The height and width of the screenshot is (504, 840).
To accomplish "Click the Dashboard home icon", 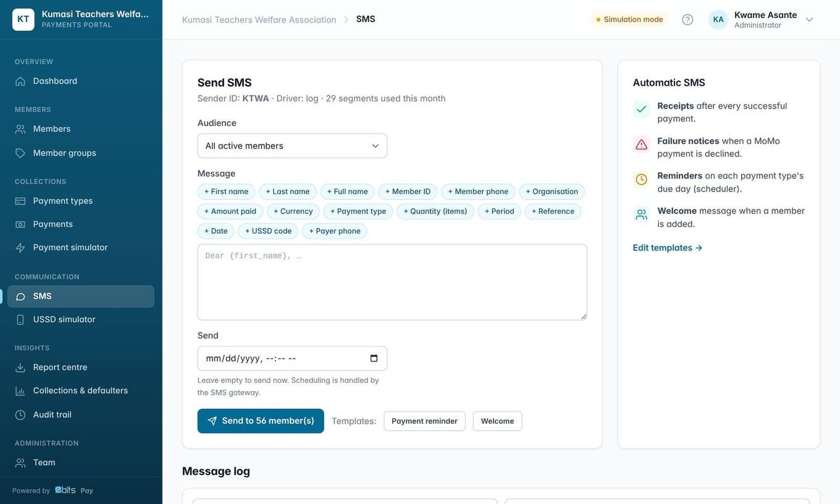I will (x=20, y=81).
